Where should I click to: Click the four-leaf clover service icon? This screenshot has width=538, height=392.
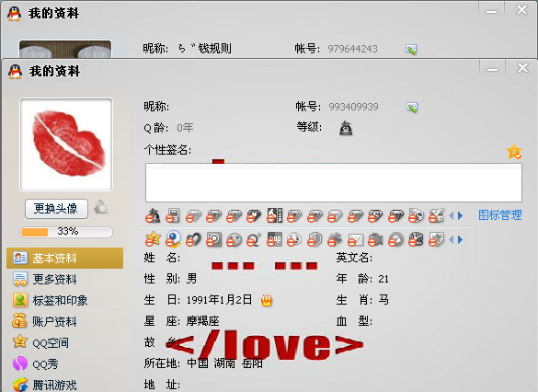(x=335, y=239)
